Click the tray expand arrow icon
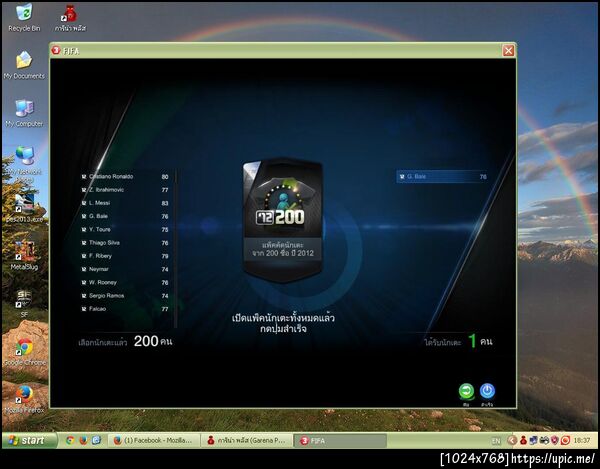This screenshot has height=469, width=600. coord(512,441)
